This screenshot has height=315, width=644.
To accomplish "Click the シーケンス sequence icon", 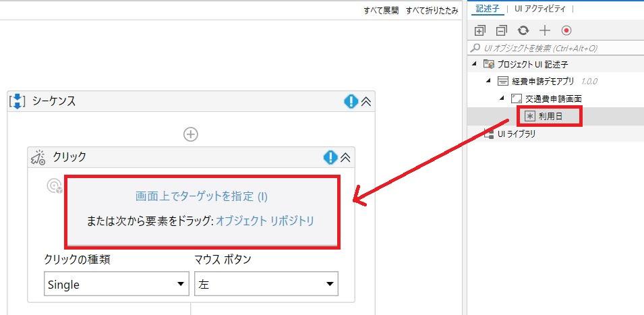I will click(17, 101).
